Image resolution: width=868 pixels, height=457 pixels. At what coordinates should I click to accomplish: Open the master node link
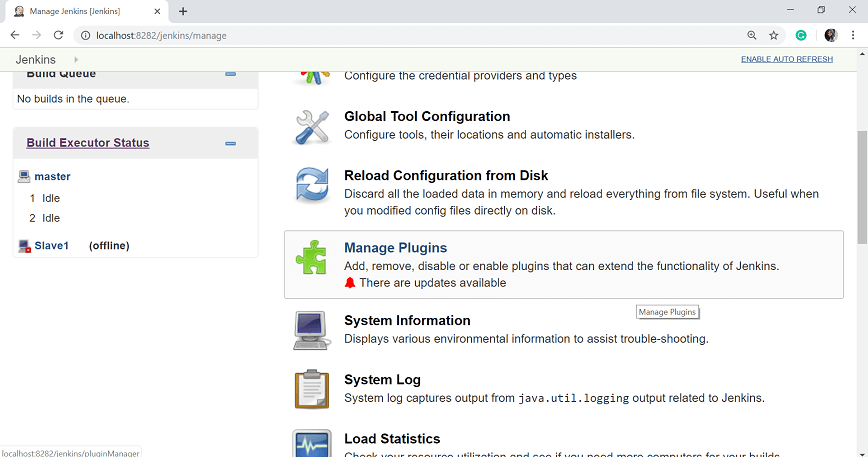[x=52, y=177]
